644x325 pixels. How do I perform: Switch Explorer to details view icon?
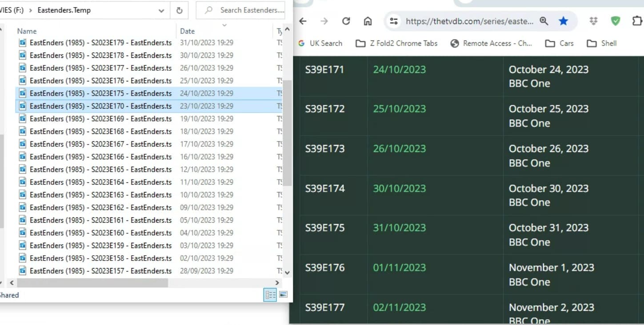[270, 295]
